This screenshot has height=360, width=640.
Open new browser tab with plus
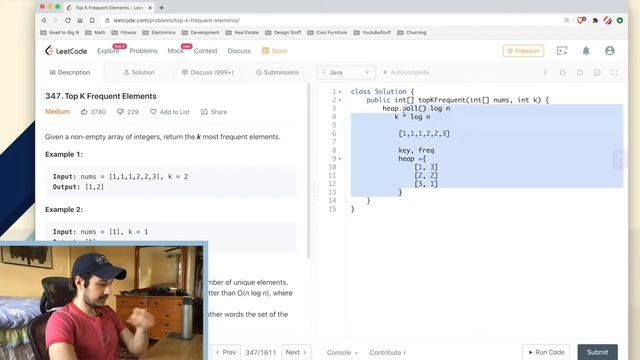[162, 7]
